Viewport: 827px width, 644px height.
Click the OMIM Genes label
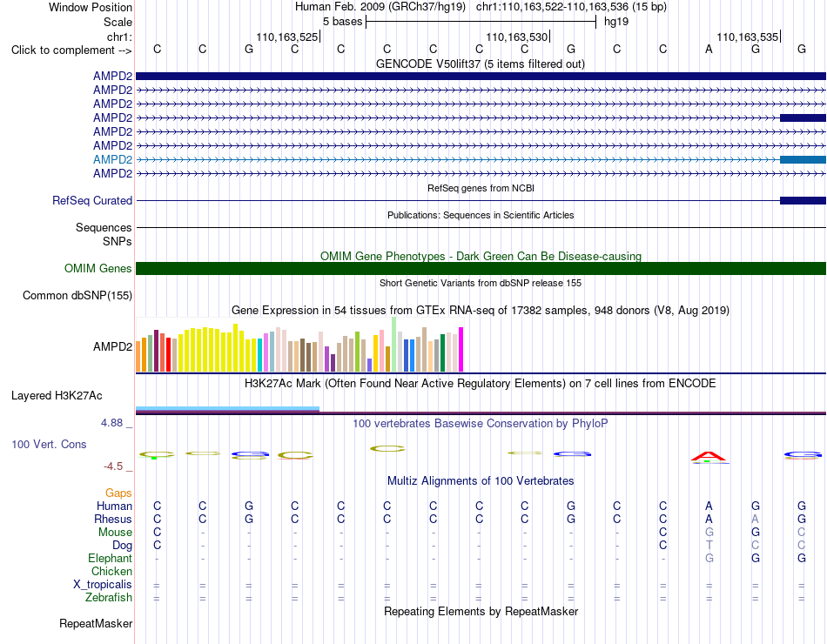click(98, 268)
